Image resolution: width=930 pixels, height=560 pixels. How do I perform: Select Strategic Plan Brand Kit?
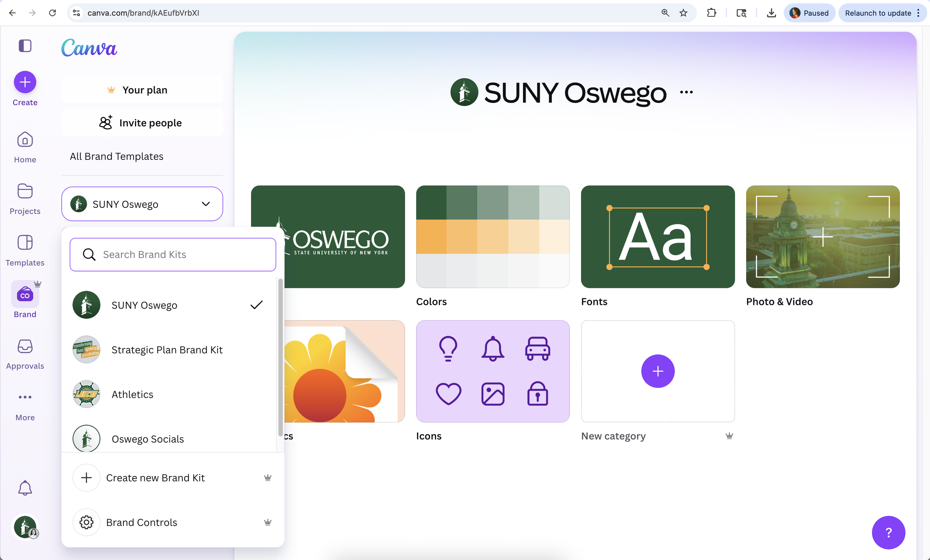[167, 350]
